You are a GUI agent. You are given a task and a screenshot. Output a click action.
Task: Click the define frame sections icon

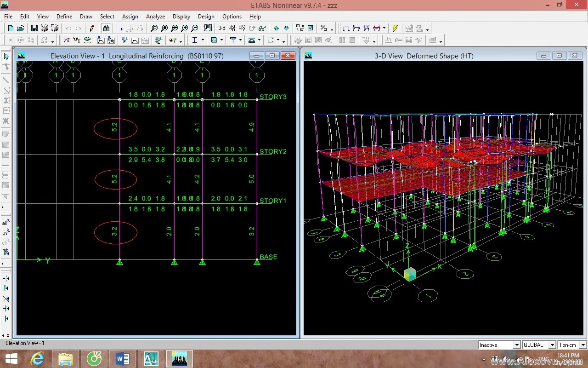pos(77,40)
